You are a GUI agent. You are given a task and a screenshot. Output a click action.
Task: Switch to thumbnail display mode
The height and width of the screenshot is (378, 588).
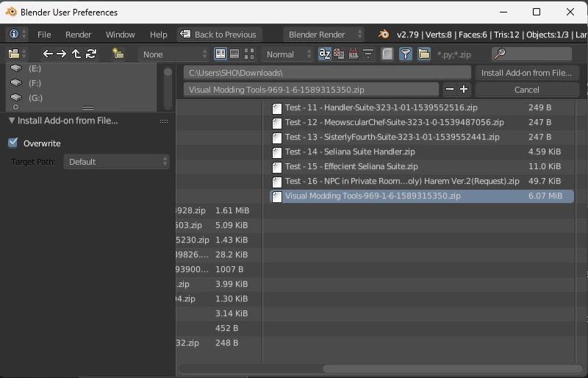click(x=249, y=54)
